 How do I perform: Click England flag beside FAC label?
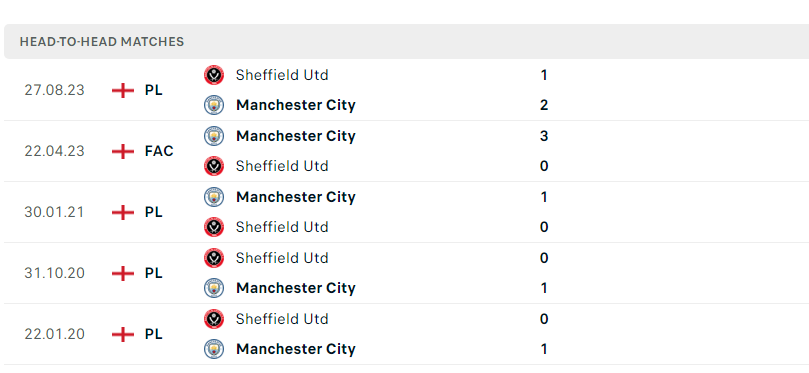123,151
